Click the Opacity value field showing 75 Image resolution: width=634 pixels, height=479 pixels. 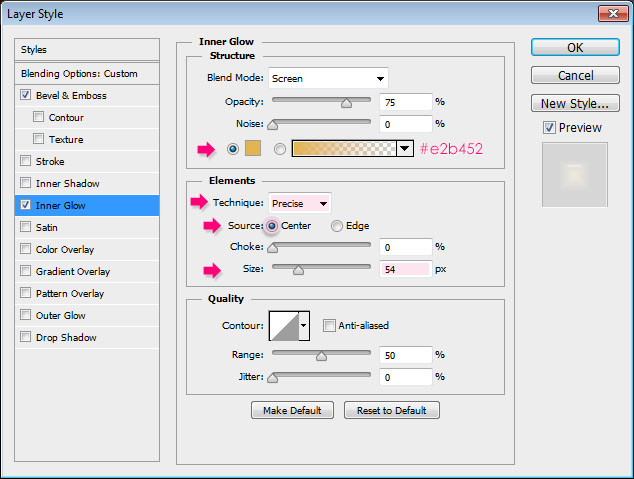click(x=406, y=102)
